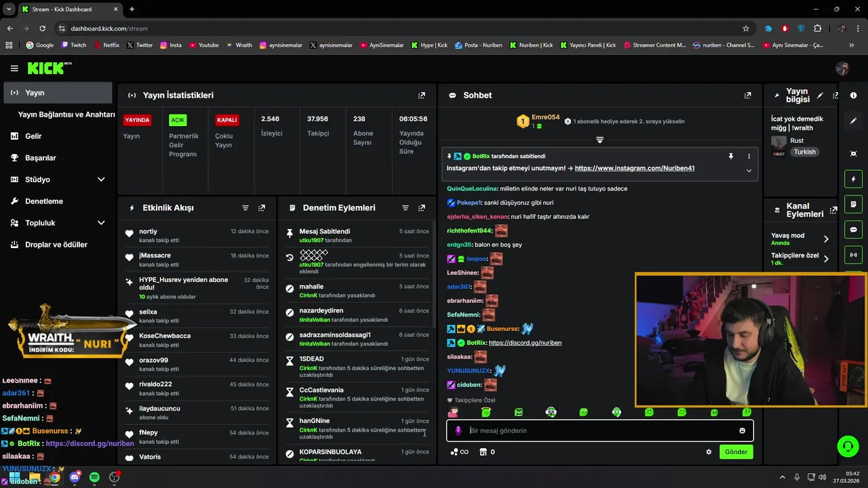
Task: Open chat settings gear
Action: [709, 452]
